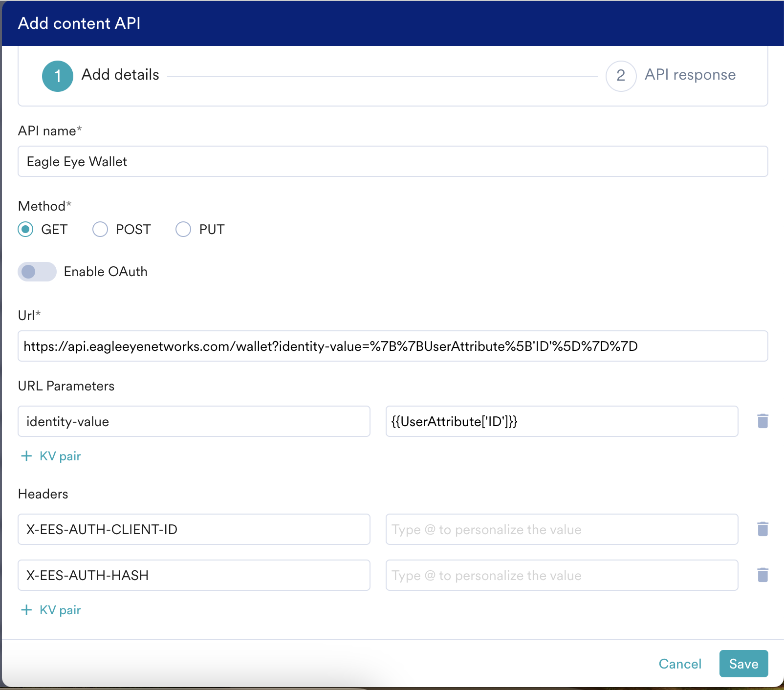Image resolution: width=784 pixels, height=690 pixels.
Task: Edit the X-EES-AUTH-HASH header key field
Action: tap(194, 575)
